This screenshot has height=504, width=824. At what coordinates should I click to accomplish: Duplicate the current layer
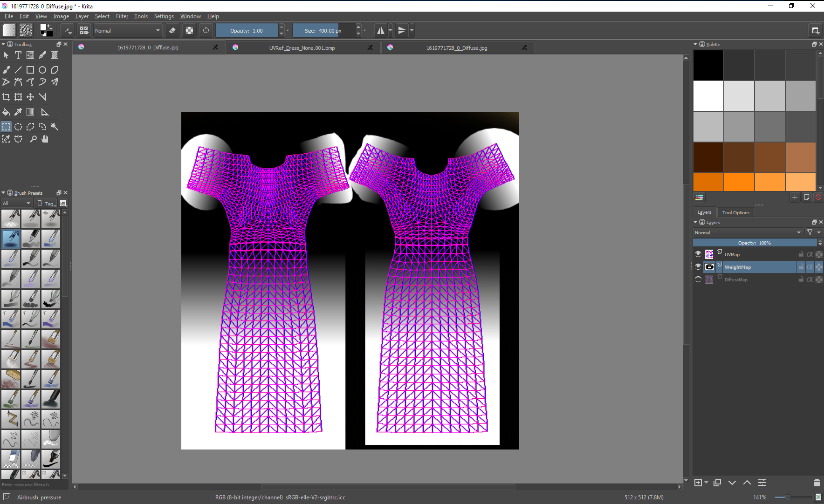pos(717,483)
